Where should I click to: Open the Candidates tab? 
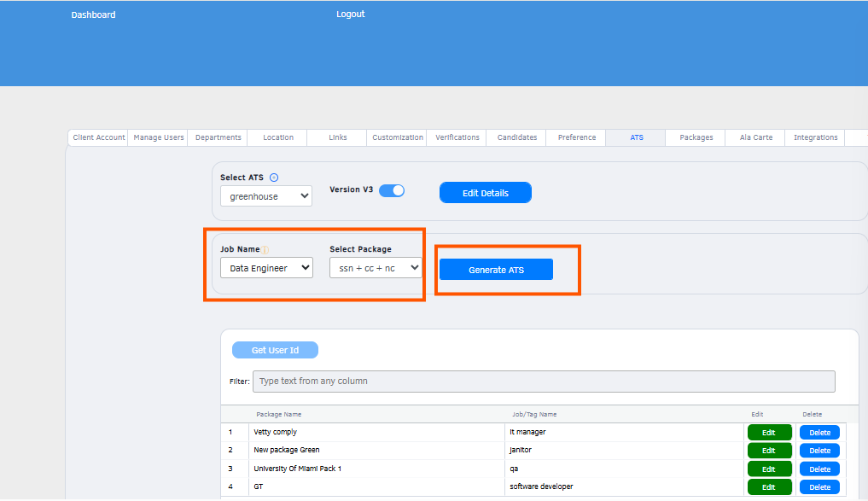(516, 137)
